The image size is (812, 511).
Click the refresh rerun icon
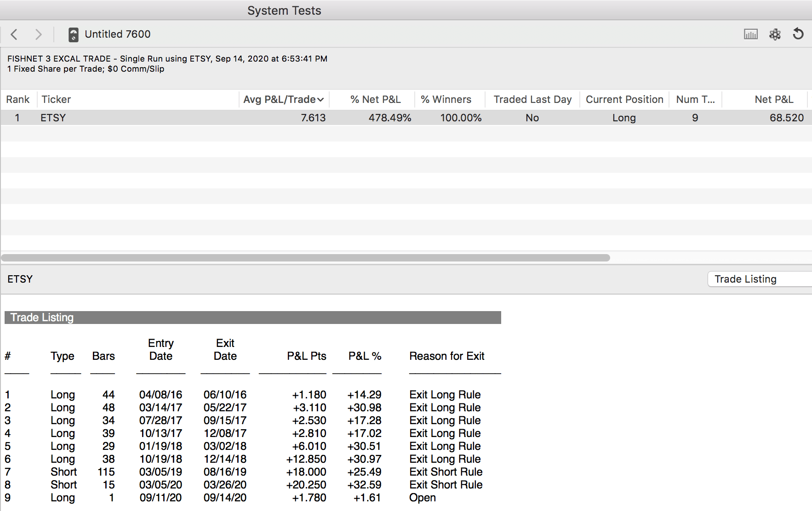[798, 34]
